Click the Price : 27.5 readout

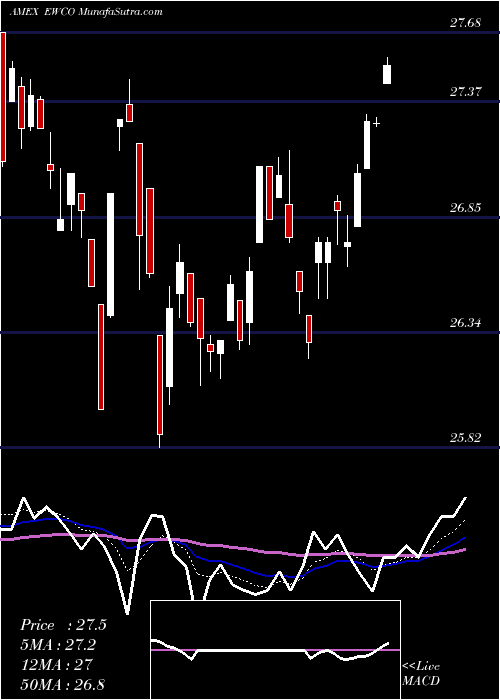tap(63, 625)
